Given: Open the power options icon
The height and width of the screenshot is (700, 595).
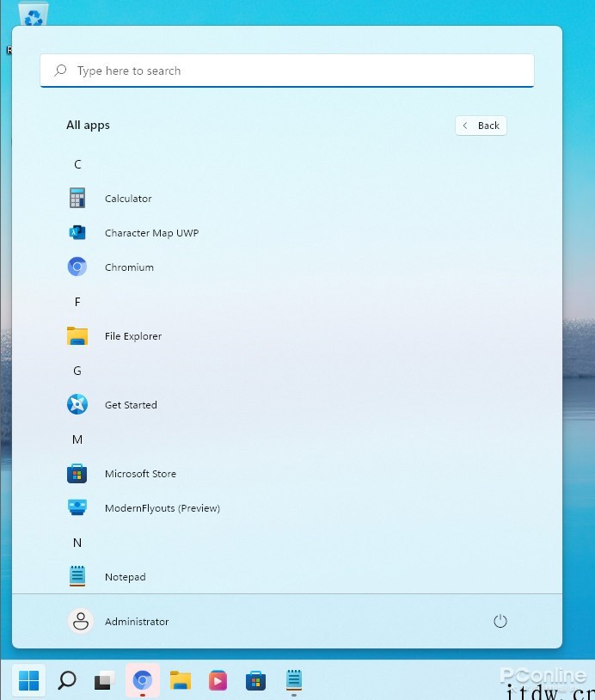Looking at the screenshot, I should click(x=500, y=621).
